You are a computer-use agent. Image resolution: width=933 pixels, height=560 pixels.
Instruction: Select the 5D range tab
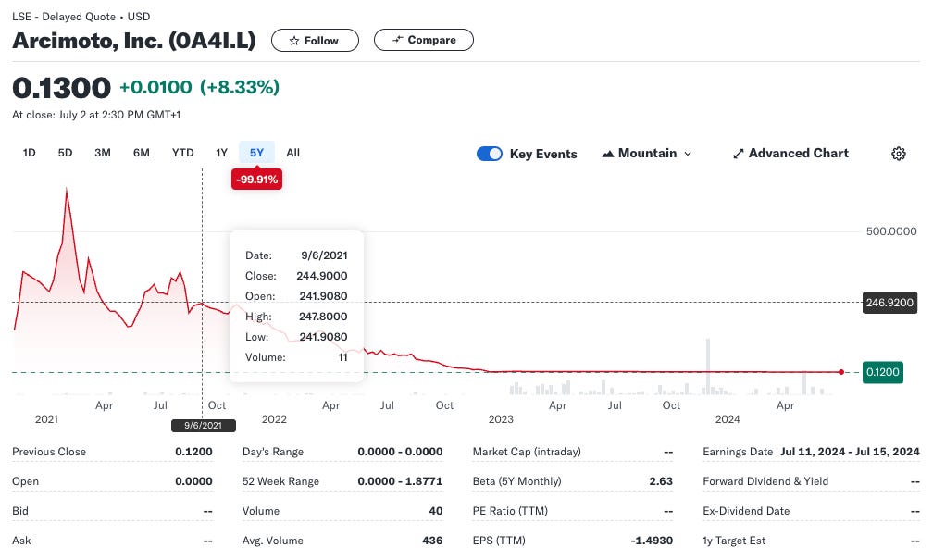[66, 153]
